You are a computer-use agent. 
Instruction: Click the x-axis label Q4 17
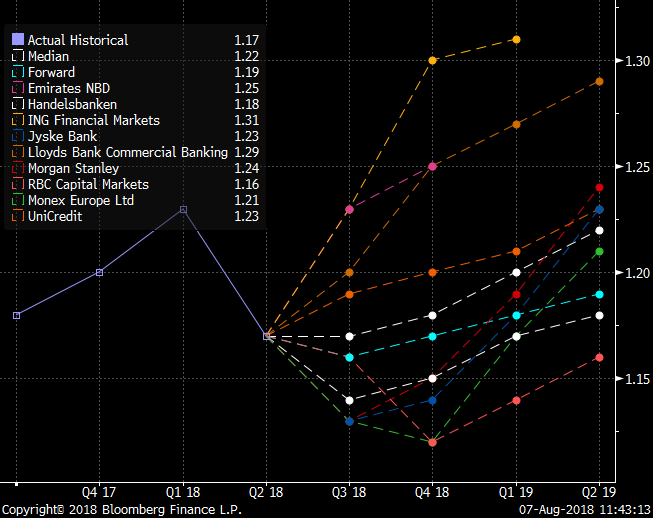click(x=99, y=493)
